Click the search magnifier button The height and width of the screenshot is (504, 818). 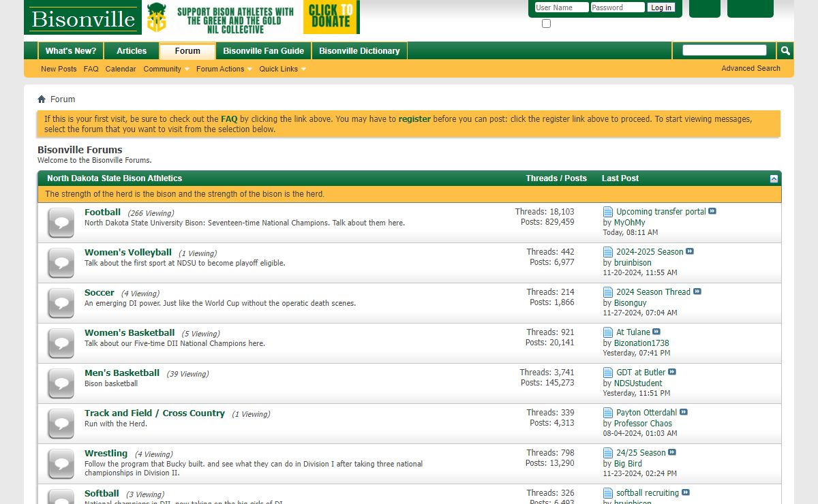(x=785, y=50)
